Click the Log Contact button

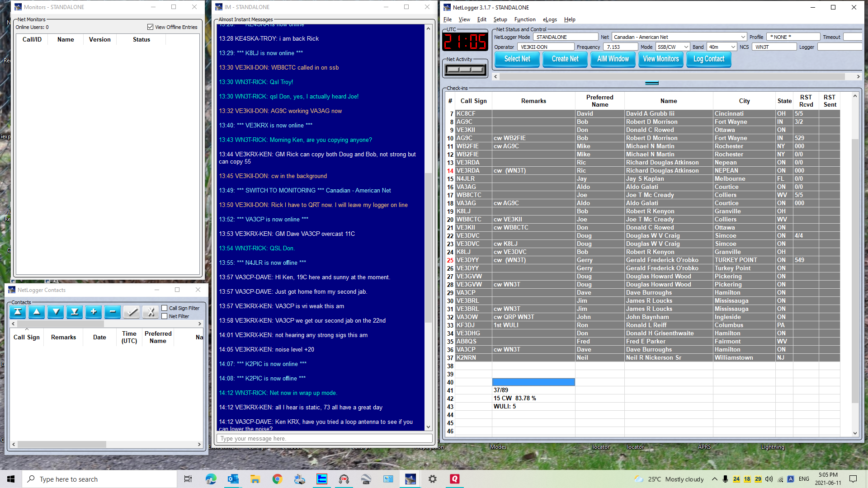[x=708, y=59]
